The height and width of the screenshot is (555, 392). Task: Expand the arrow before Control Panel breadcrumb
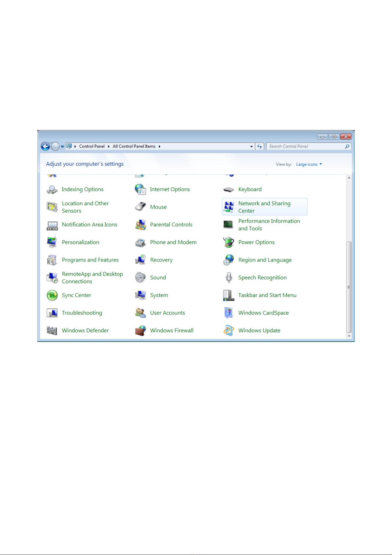click(x=75, y=147)
